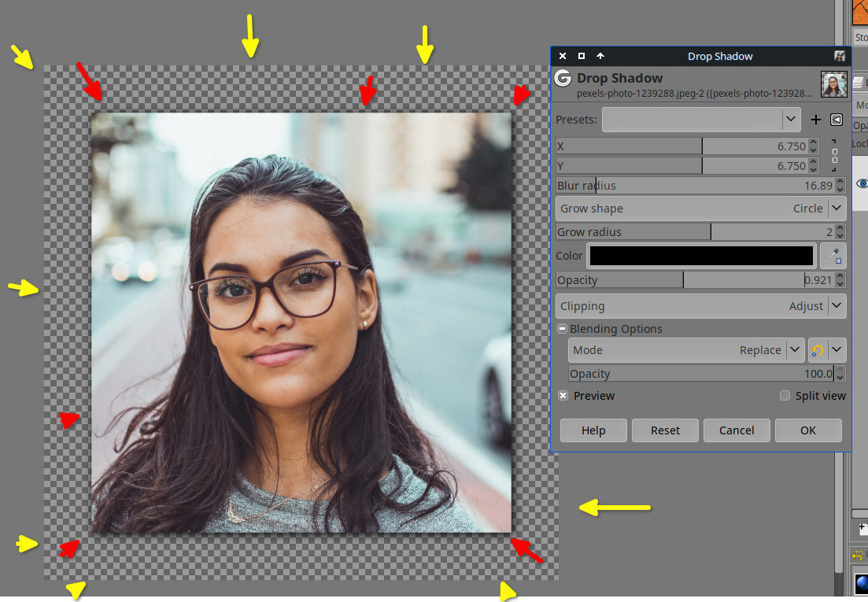The image size is (868, 602).
Task: Save settings as named preset (plus icon)
Action: pos(815,120)
